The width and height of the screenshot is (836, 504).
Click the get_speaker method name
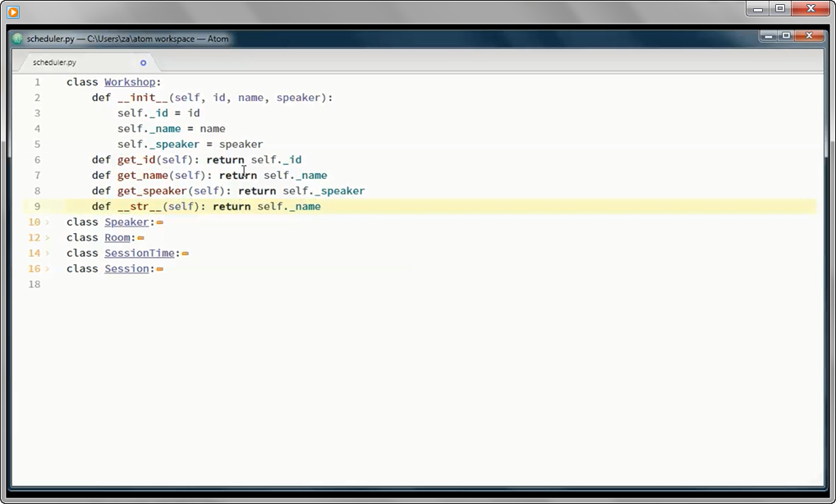click(x=151, y=190)
